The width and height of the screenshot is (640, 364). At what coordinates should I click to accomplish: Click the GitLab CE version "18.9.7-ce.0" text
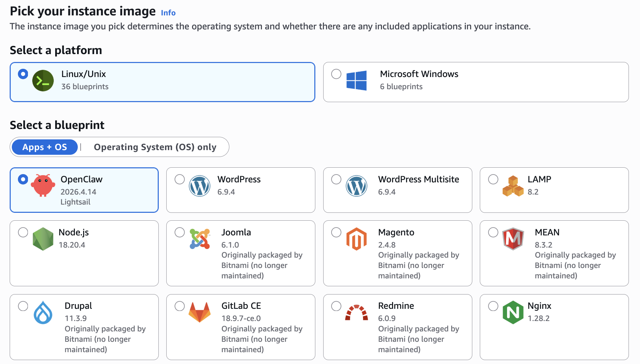coord(241,318)
